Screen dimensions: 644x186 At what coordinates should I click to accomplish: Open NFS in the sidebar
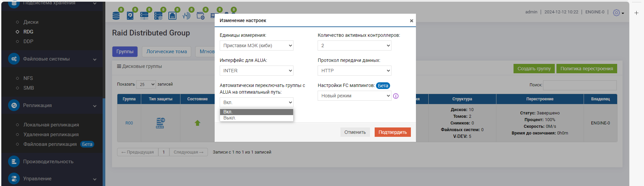(x=28, y=78)
